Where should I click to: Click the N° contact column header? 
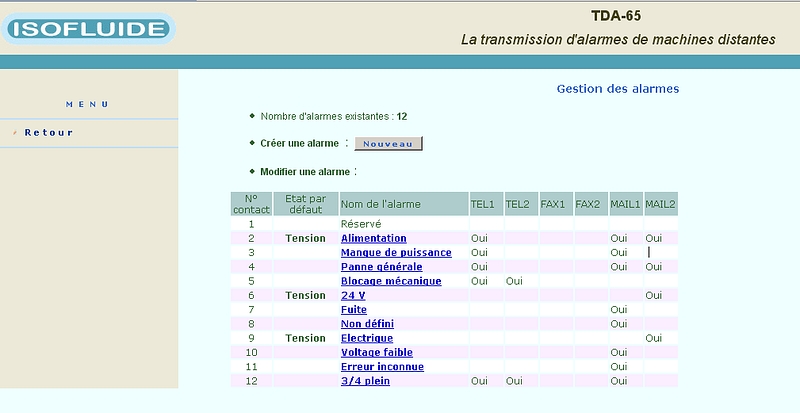(x=252, y=204)
